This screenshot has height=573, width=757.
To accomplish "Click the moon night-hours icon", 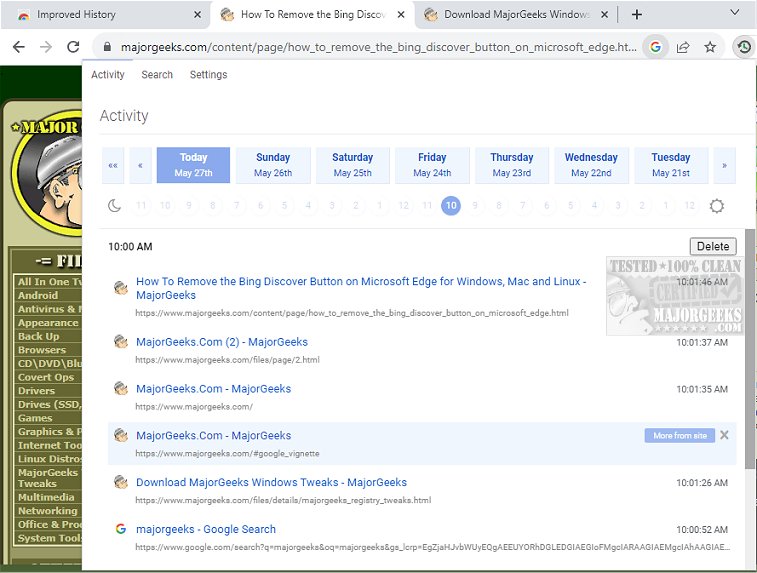I will tap(115, 206).
